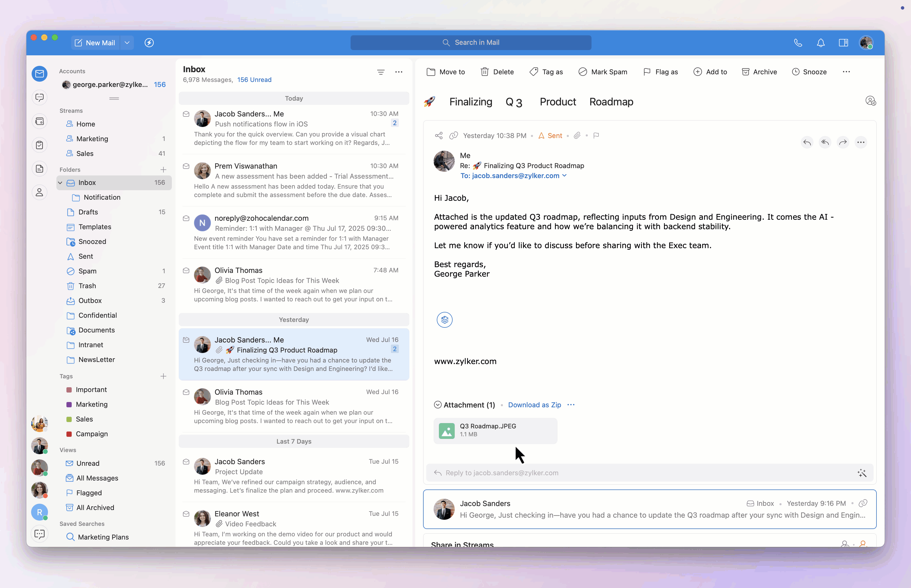This screenshot has height=588, width=911.
Task: Mark the email as Spam
Action: tap(603, 72)
